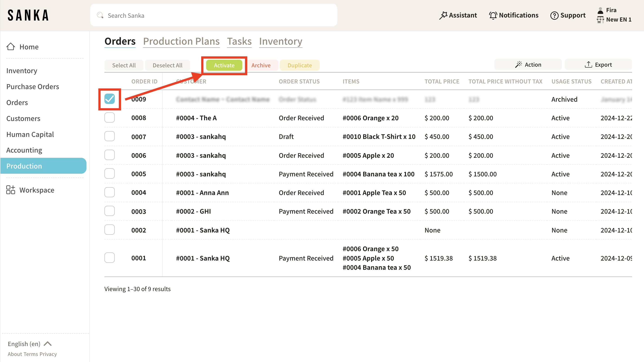Check the order 0008 checkbox
Viewport: 644px width, 362px height.
[x=110, y=118]
